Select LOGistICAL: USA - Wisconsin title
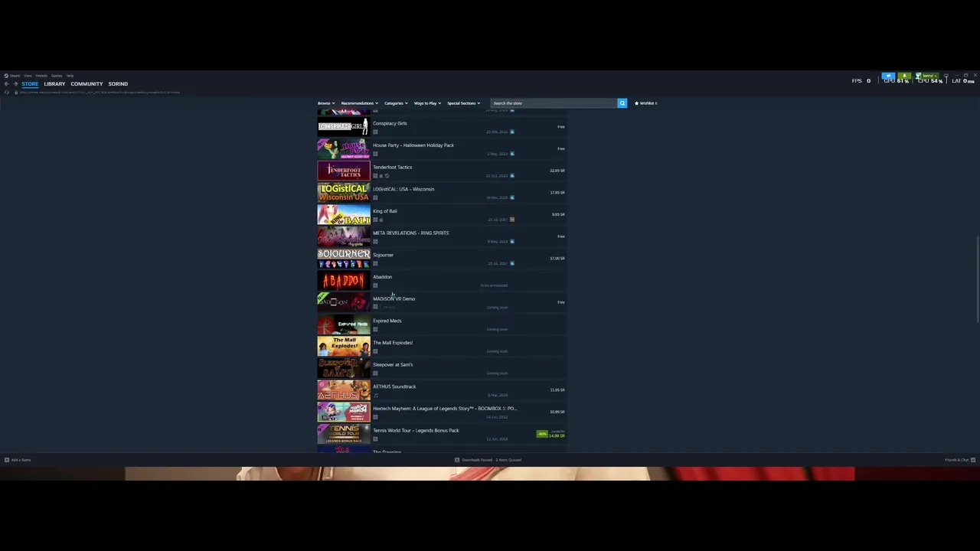This screenshot has height=551, width=980. coord(403,189)
